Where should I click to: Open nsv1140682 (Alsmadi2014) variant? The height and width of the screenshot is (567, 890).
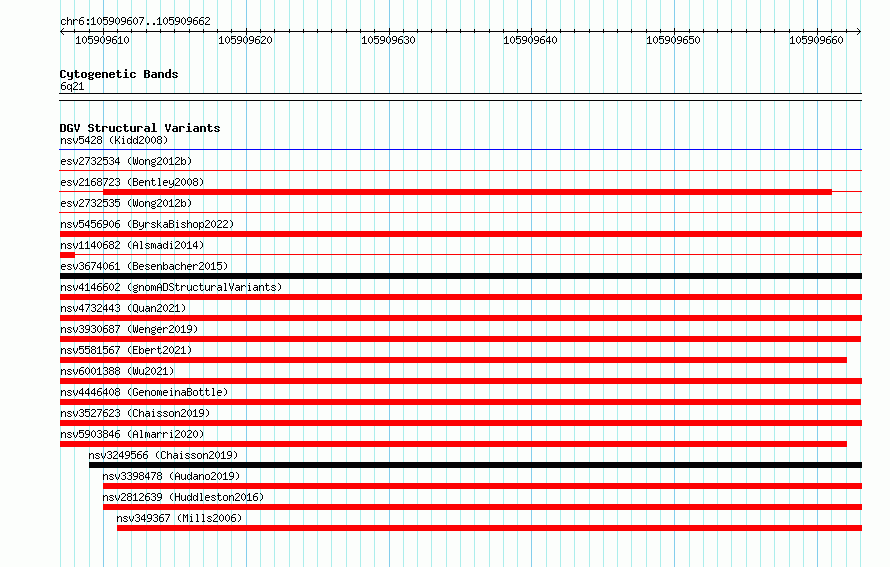point(132,245)
